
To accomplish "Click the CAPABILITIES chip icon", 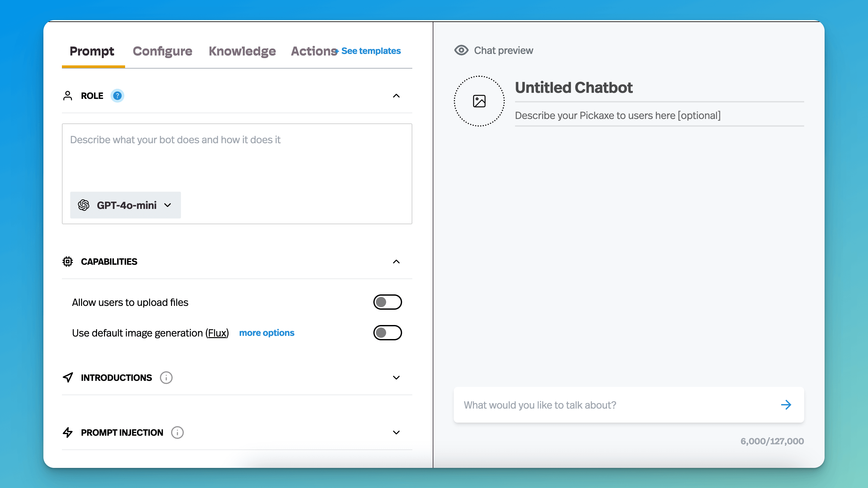I will 68,261.
